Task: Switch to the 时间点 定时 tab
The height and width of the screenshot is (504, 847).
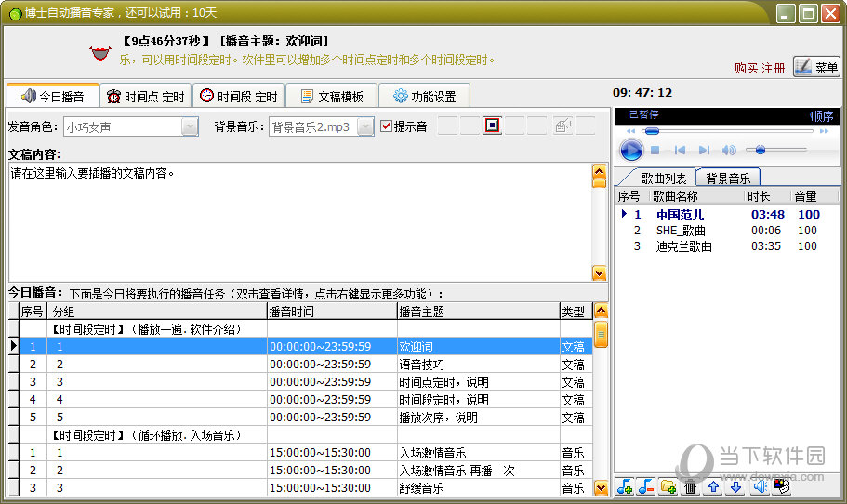Action: tap(146, 96)
